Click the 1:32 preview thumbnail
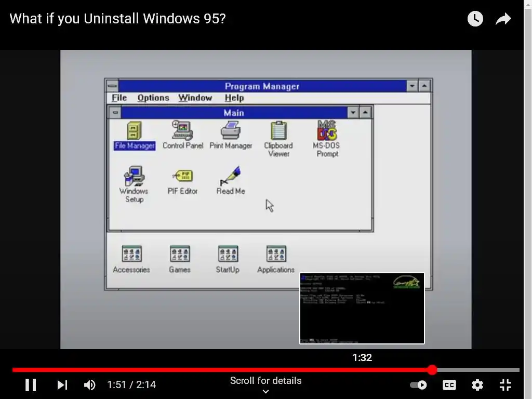Image resolution: width=532 pixels, height=399 pixels. pyautogui.click(x=362, y=309)
